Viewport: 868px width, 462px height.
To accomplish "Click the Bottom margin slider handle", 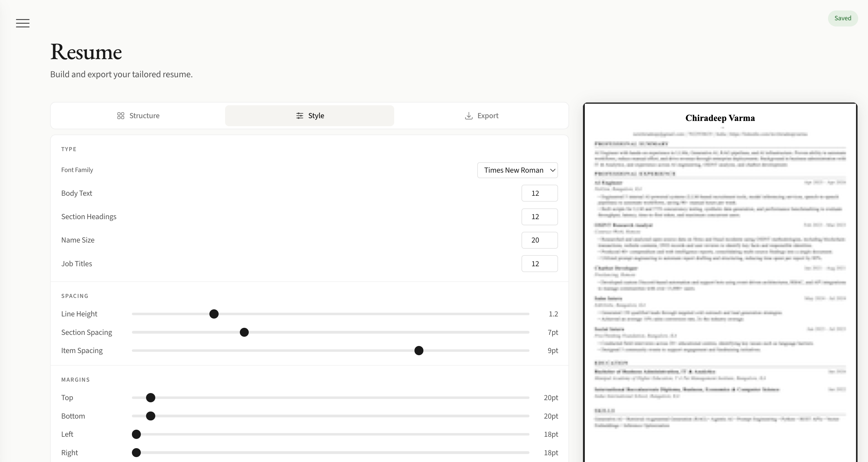I will coord(151,416).
